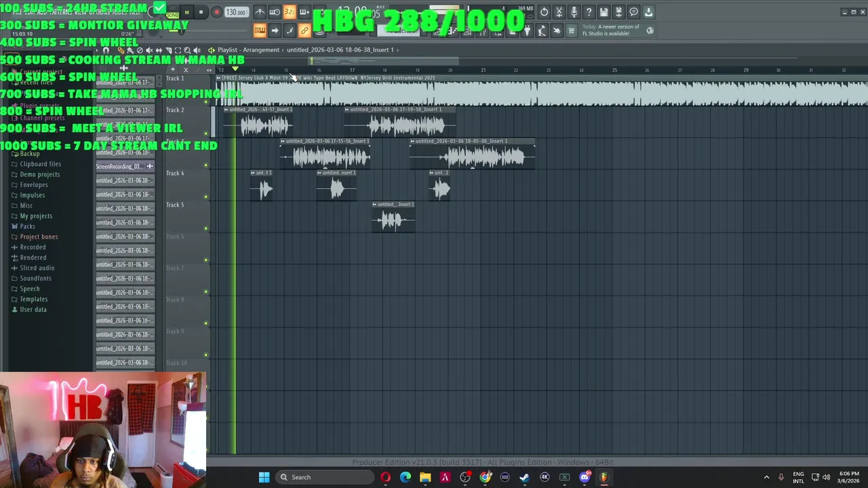Pick the Zoom magnifier tool in playlist
The image size is (868, 488).
coord(187,50)
